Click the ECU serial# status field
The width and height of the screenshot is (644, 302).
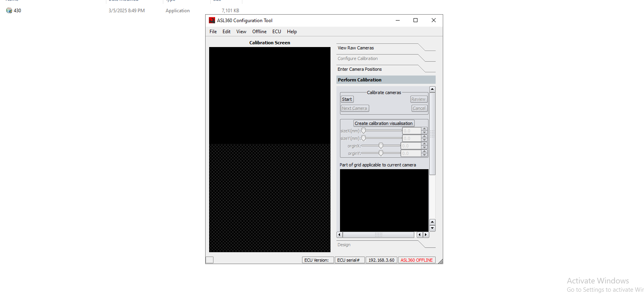pos(349,260)
